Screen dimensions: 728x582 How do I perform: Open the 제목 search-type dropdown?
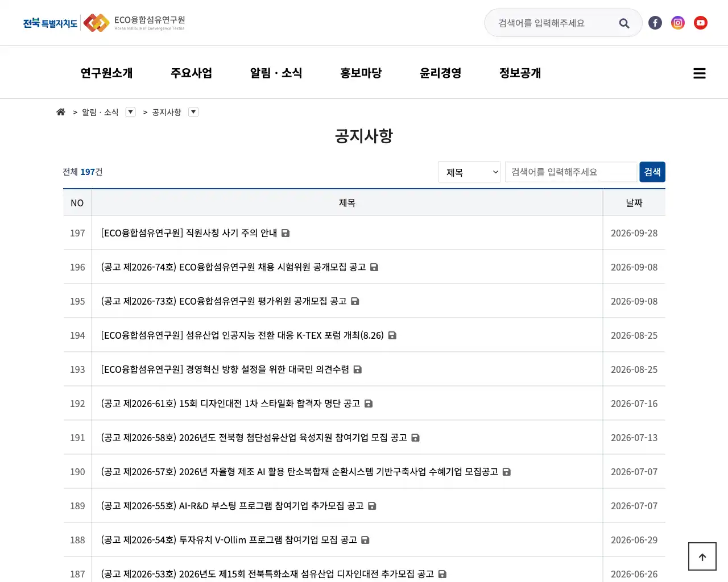coord(469,172)
